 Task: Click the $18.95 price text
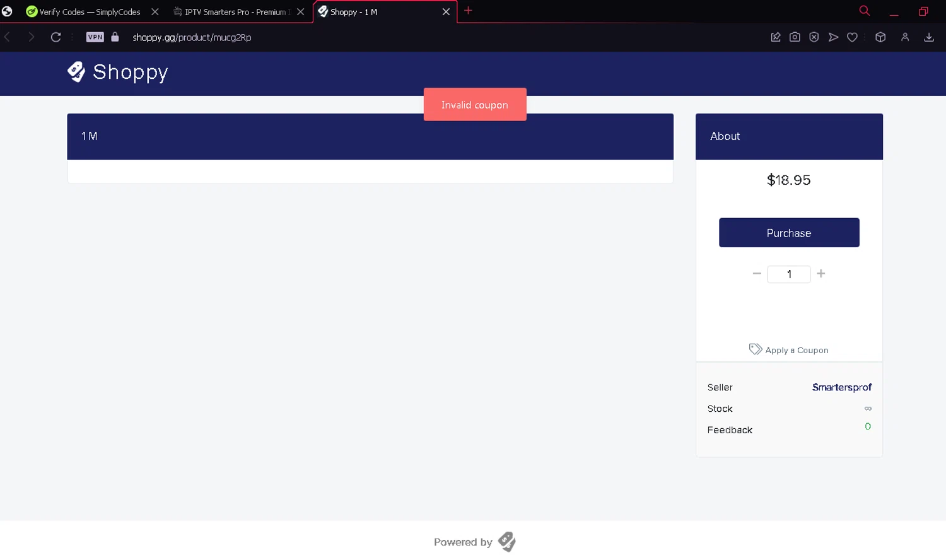tap(789, 180)
